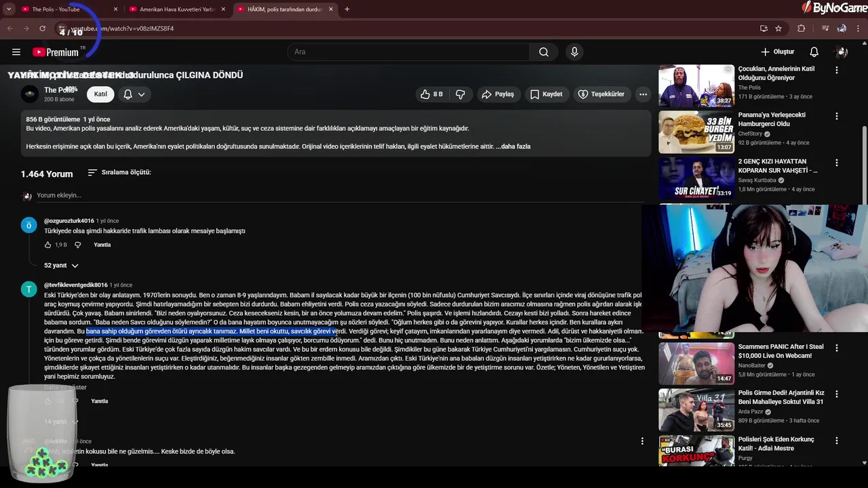Screen dimensions: 868x488
Task: Open the Villa 31 video thumbnail
Action: pos(696,410)
